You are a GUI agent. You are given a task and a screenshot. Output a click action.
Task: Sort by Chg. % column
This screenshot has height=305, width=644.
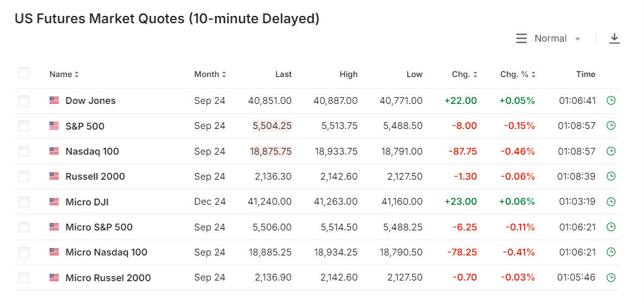coord(518,75)
